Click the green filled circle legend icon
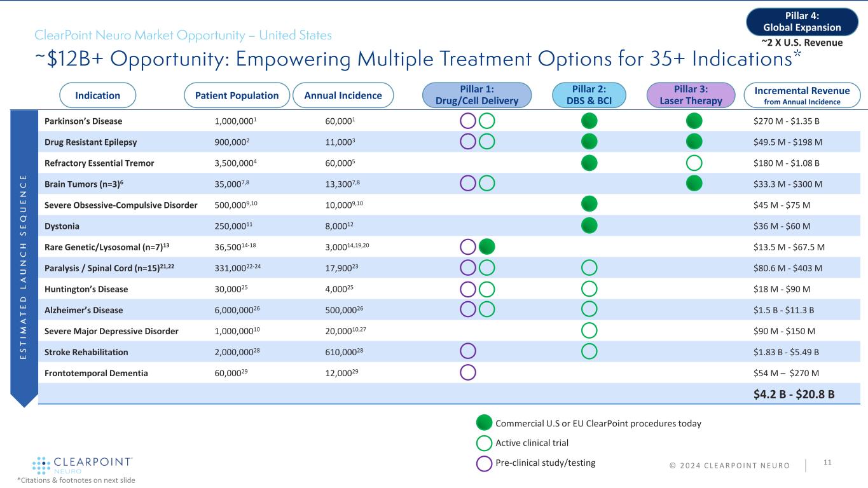This screenshot has width=868, height=488. pyautogui.click(x=485, y=423)
